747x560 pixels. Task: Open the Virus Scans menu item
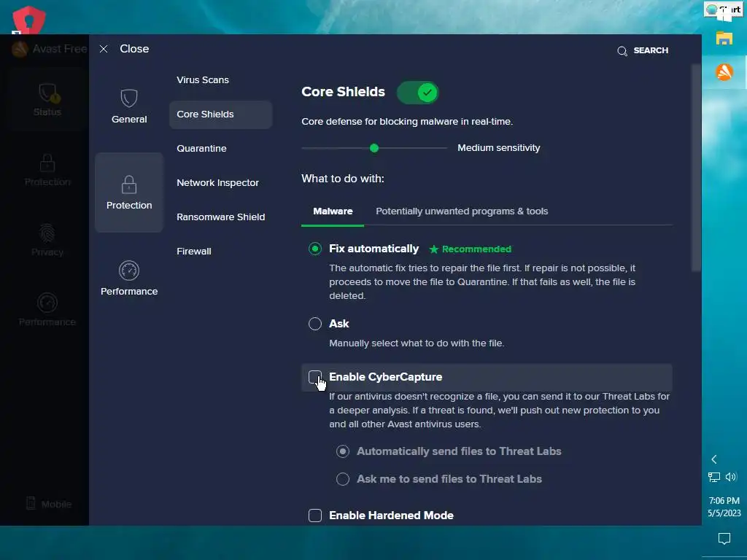point(220,80)
